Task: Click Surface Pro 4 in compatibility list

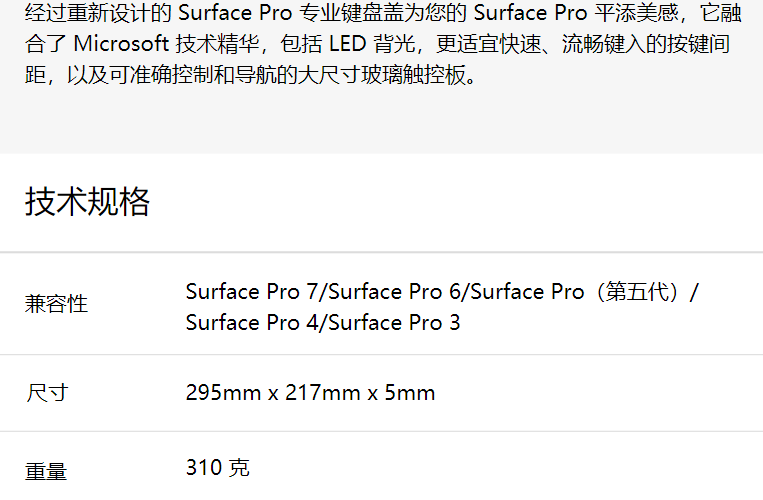Action: pyautogui.click(x=251, y=323)
